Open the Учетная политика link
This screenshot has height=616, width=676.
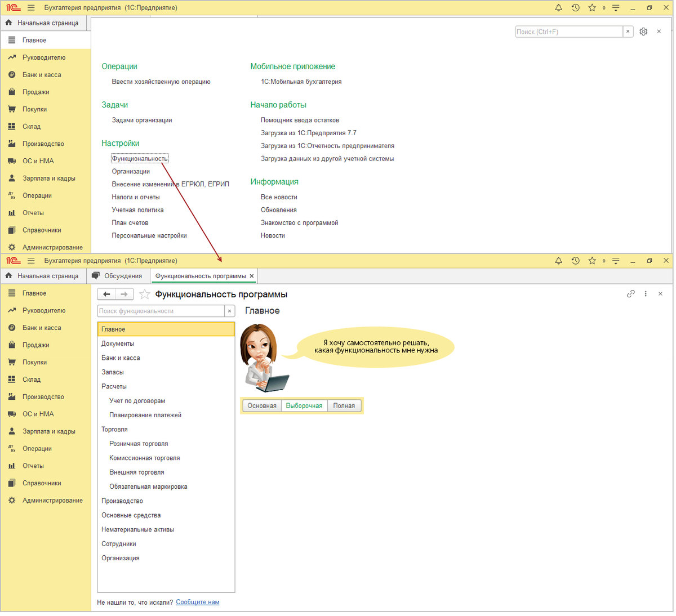pos(137,210)
